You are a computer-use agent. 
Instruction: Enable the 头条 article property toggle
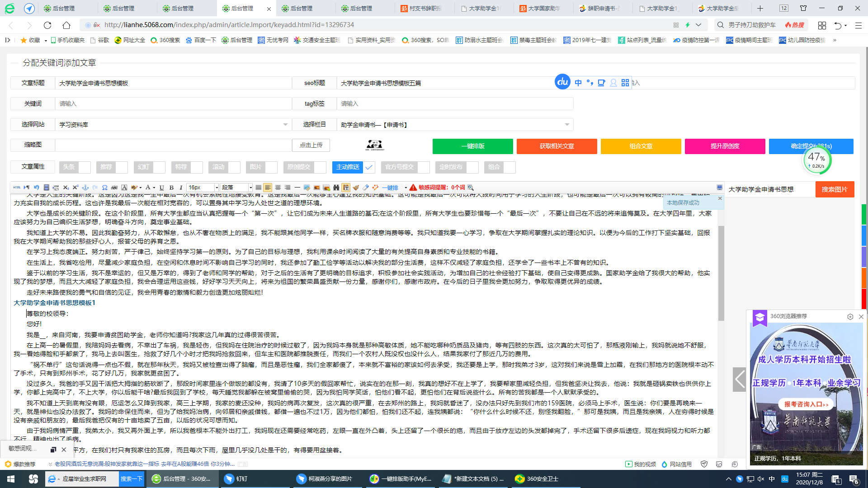tap(84, 167)
